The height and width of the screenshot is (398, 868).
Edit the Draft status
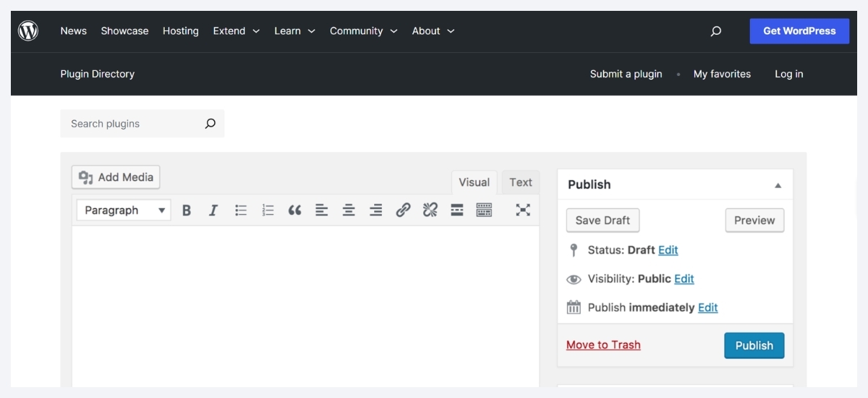pyautogui.click(x=668, y=250)
